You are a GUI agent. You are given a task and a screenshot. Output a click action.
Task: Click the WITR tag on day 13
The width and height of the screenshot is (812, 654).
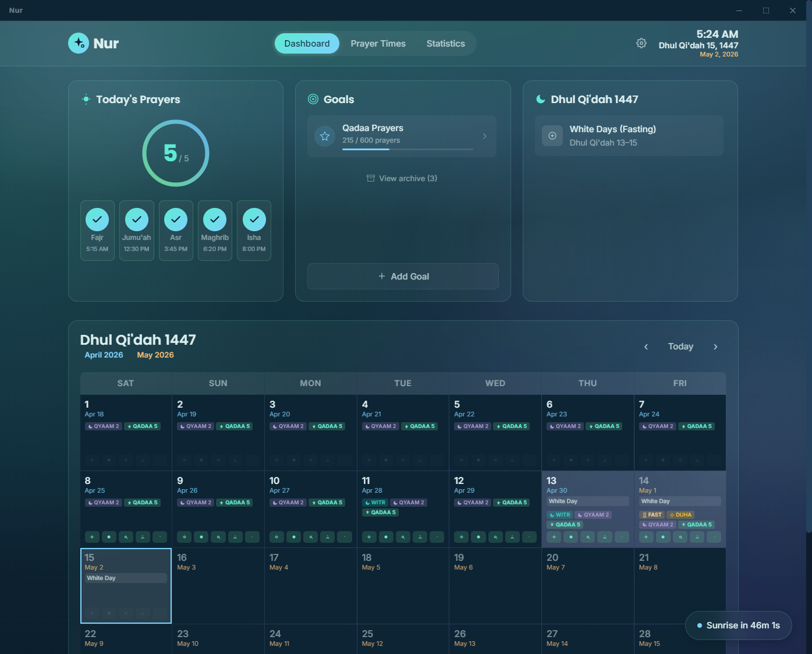(560, 515)
